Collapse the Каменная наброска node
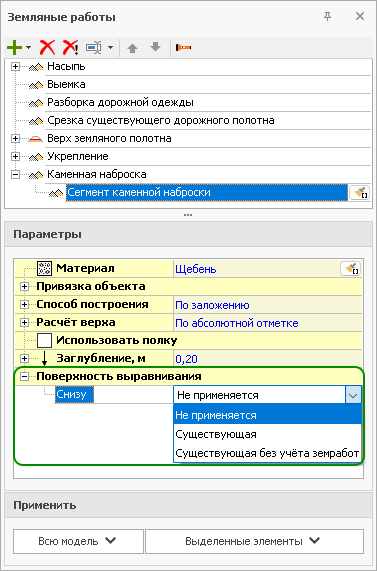The image size is (377, 571). pos(15,174)
